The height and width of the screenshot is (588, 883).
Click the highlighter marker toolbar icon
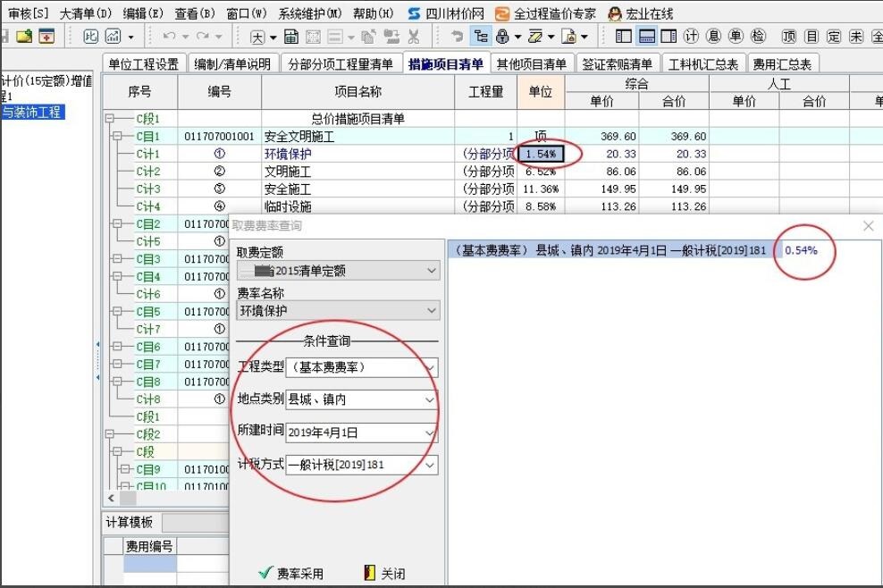click(x=535, y=38)
